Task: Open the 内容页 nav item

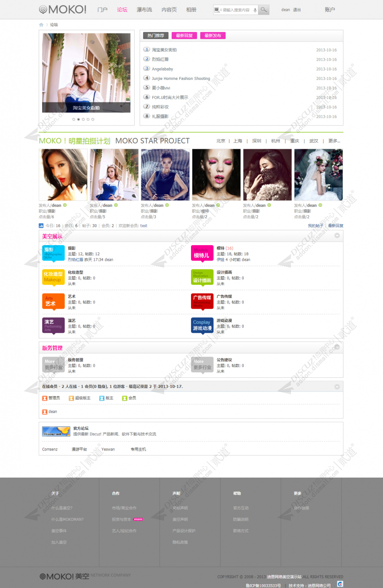Action: [169, 10]
